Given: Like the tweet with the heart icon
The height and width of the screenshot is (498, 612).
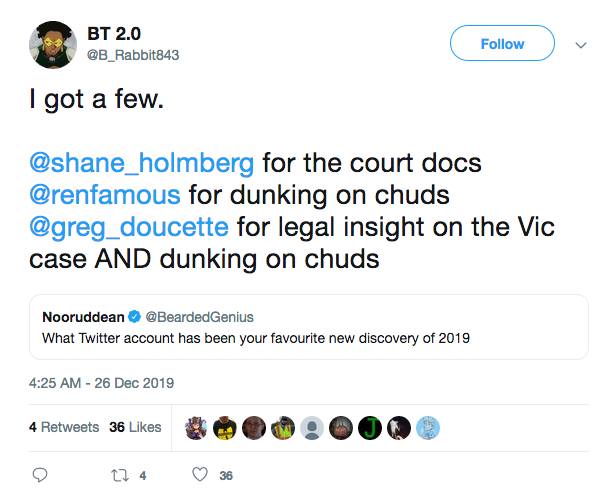Looking at the screenshot, I should [x=200, y=475].
